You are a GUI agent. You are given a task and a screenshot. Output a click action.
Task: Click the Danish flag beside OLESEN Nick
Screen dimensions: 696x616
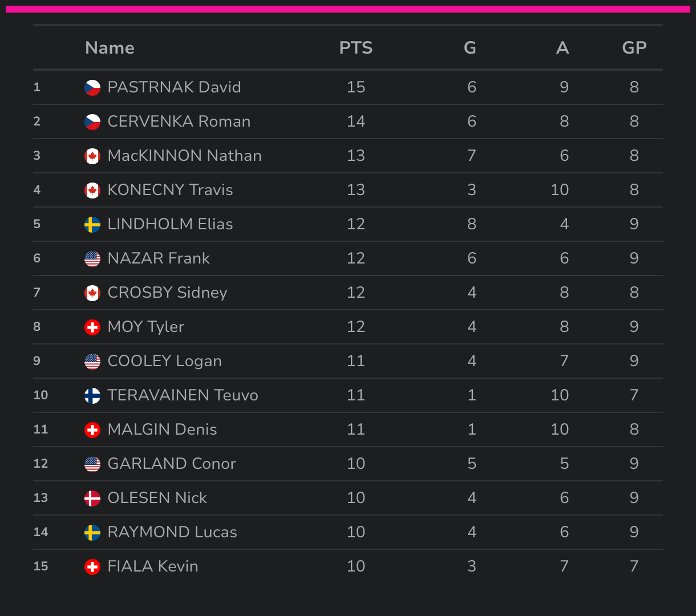(92, 498)
